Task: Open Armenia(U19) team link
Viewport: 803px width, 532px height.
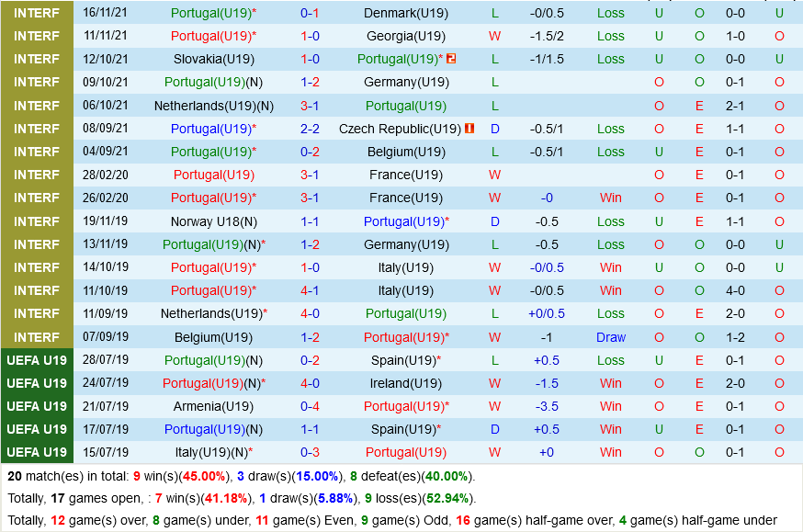Action: 214,406
